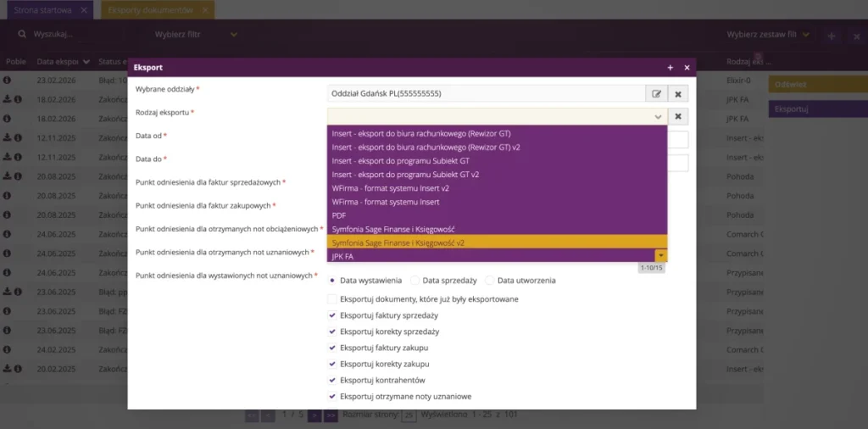Select Data utworzenia radio button

tap(489, 281)
